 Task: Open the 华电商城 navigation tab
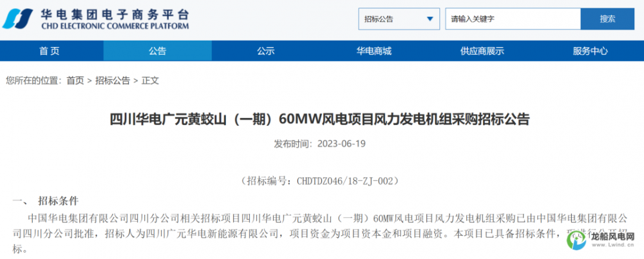coord(374,51)
